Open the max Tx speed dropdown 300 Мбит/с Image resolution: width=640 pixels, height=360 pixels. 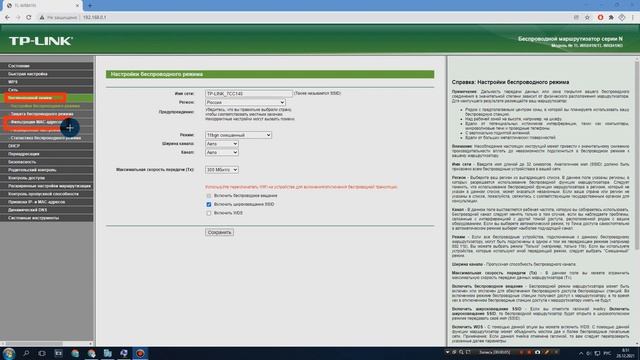click(x=222, y=169)
